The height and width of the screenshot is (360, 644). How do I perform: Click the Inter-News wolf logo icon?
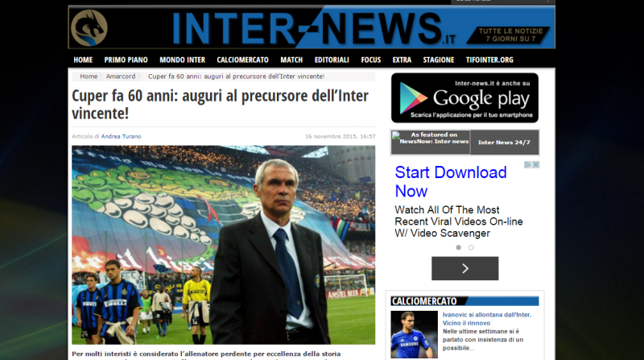point(89,27)
